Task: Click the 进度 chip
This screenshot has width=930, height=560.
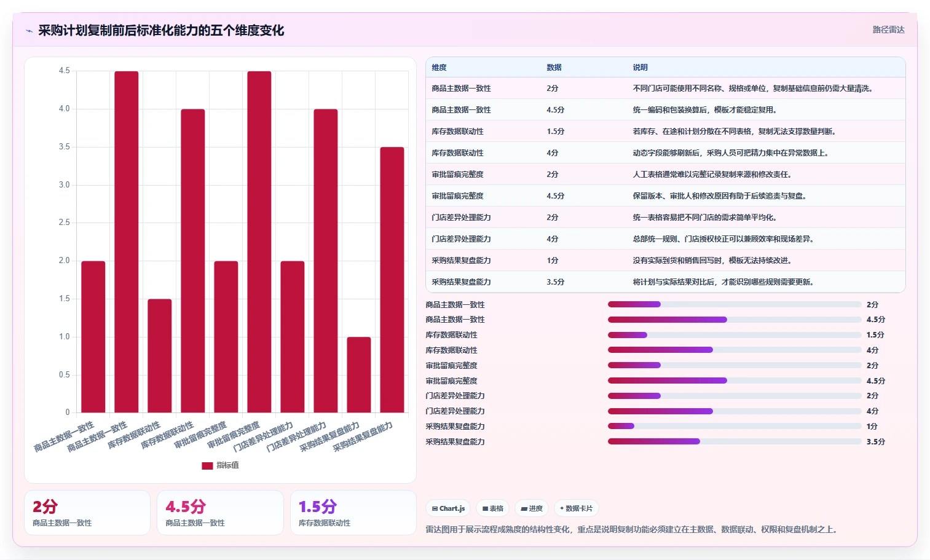Action: point(532,508)
